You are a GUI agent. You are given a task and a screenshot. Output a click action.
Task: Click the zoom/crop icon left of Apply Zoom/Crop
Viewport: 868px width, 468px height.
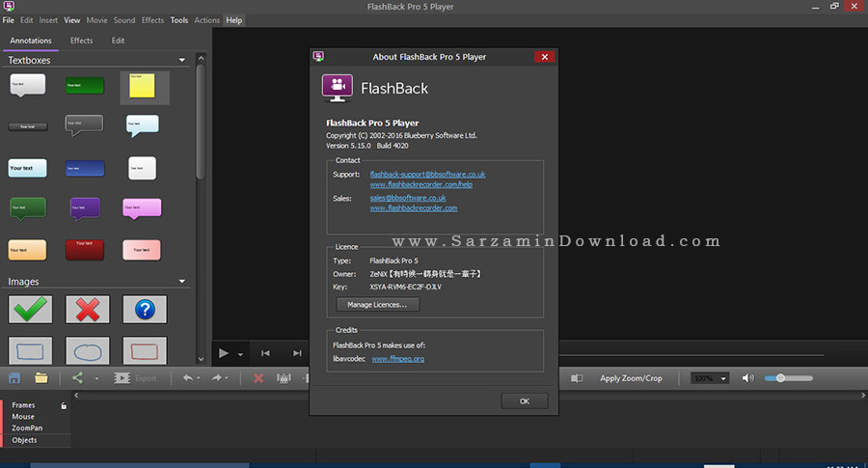coord(577,378)
